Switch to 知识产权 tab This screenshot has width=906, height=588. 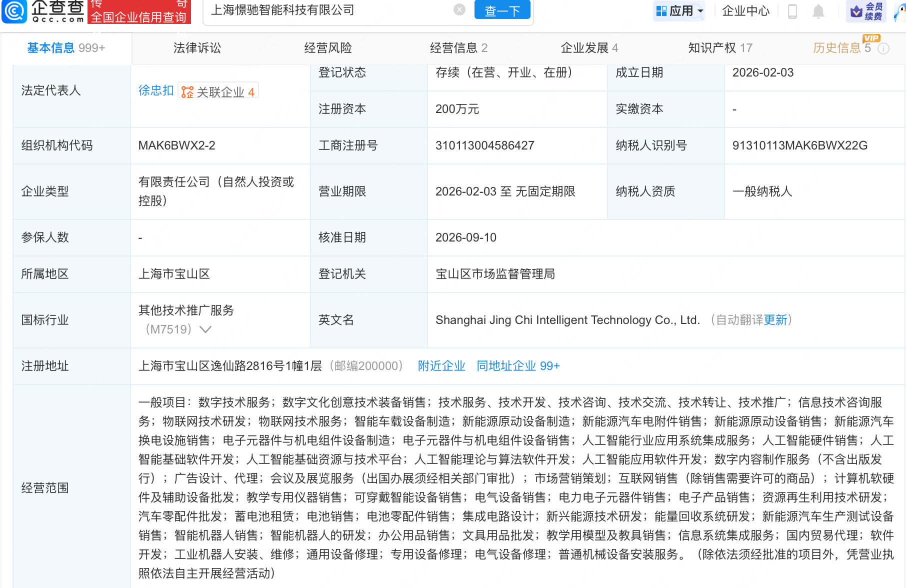tap(720, 48)
